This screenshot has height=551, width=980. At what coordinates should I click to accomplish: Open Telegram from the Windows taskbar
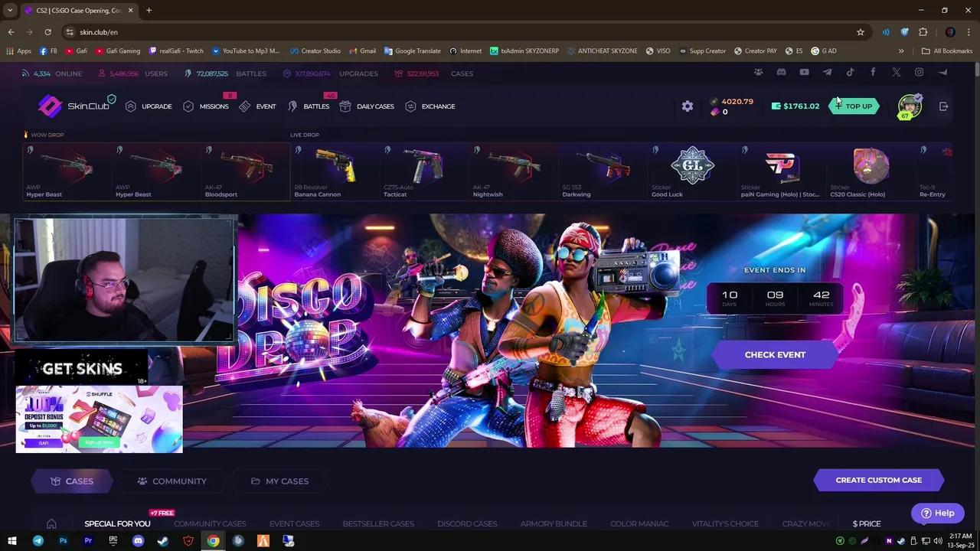(38, 541)
